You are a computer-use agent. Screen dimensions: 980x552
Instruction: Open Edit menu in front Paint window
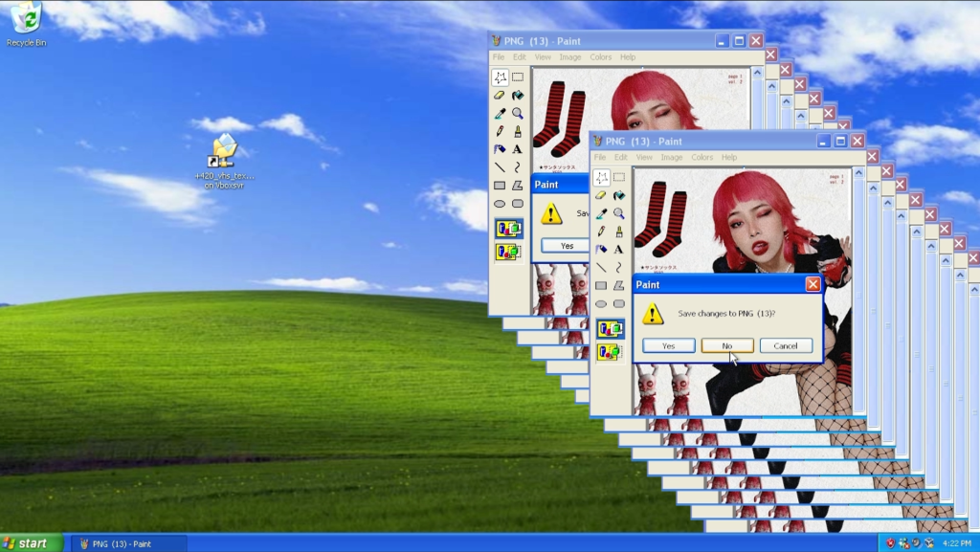coord(620,157)
